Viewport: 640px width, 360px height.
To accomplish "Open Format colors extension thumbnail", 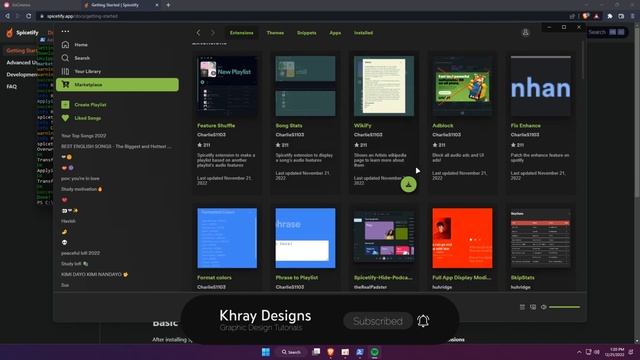I will [x=227, y=238].
